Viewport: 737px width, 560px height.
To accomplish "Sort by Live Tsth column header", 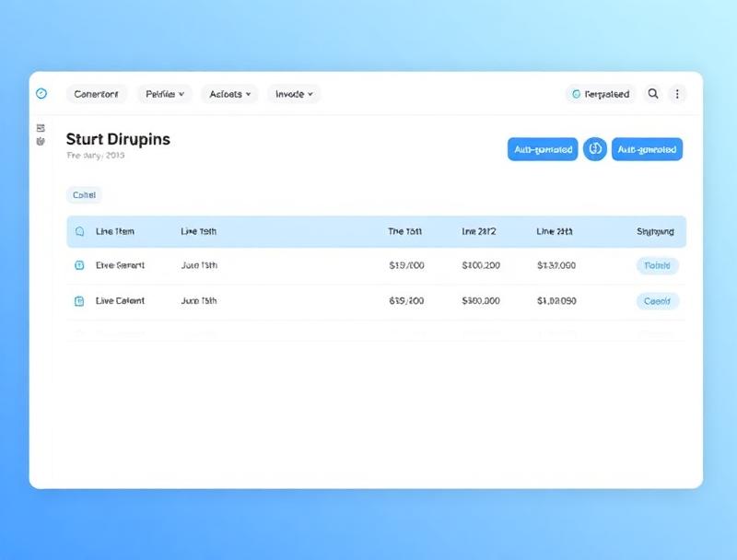I will point(198,231).
